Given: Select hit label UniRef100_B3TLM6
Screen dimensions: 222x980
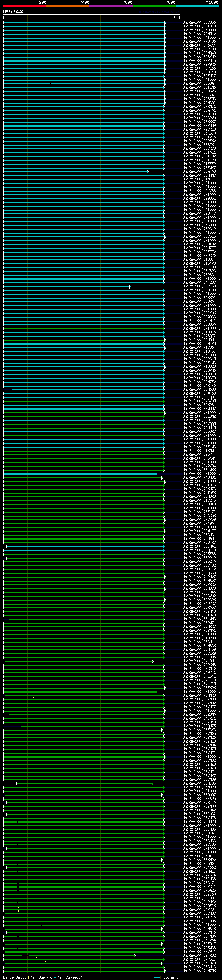Looking at the screenshot, I should click(x=199, y=88).
